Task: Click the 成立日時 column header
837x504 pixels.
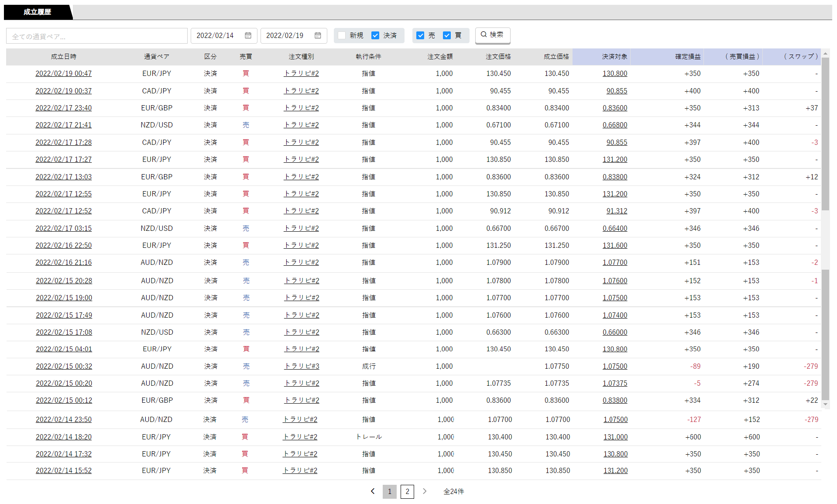Action: (x=64, y=57)
